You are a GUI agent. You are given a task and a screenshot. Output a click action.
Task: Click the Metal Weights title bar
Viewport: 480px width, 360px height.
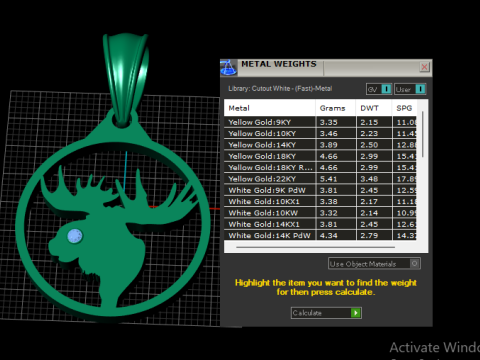point(327,68)
